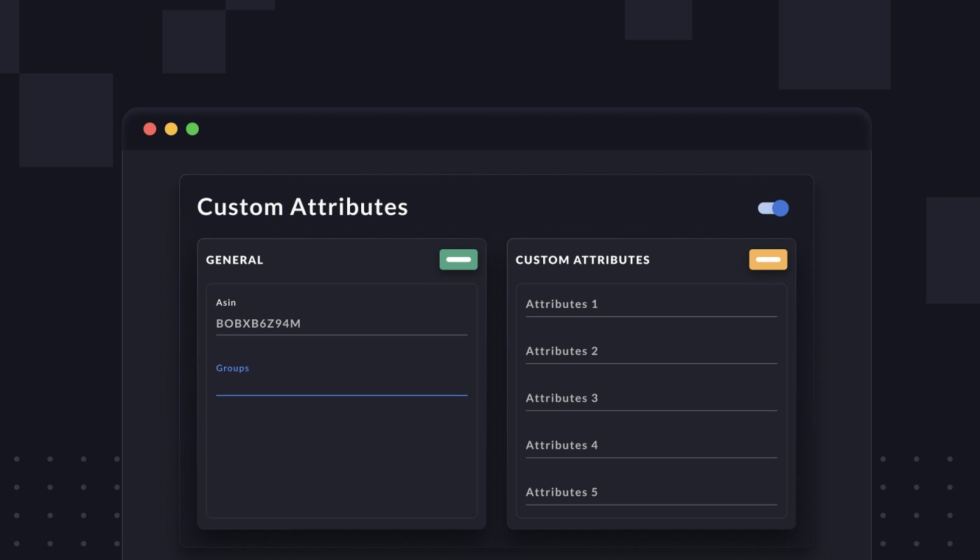Click the blue Groups label

point(232,368)
